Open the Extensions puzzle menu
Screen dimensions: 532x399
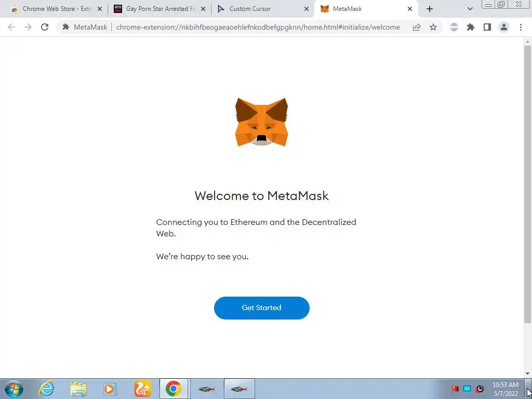point(471,27)
